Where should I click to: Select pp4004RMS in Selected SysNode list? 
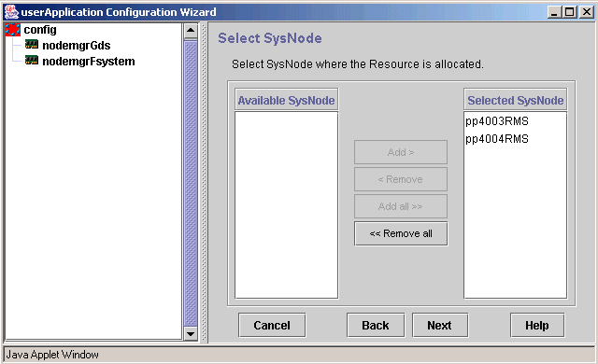(497, 139)
